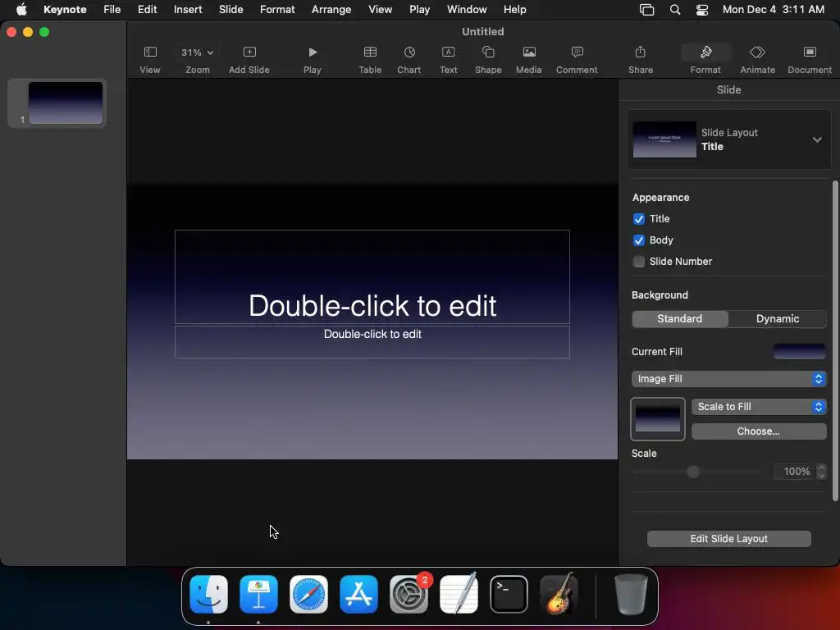840x630 pixels.
Task: Open the Insert menu
Action: 188,10
